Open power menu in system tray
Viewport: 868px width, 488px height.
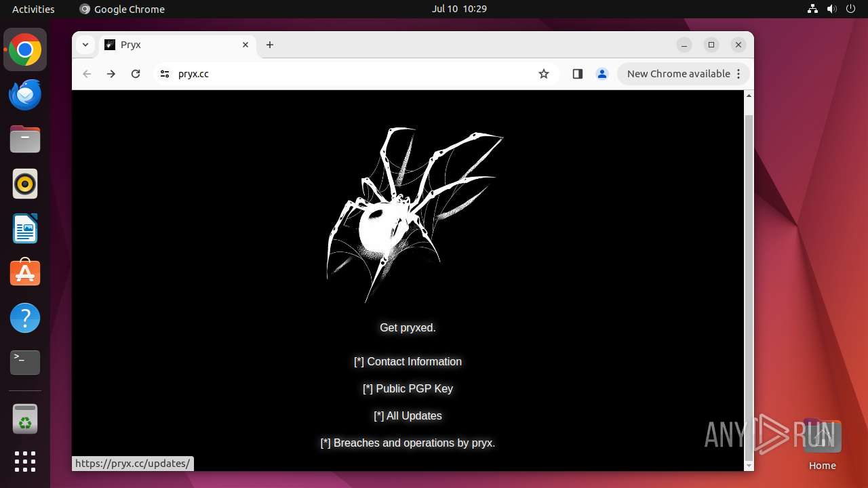(850, 9)
